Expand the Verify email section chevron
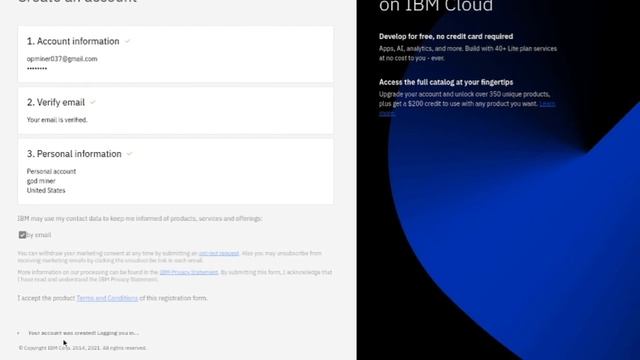Image resolution: width=640 pixels, height=360 pixels. coord(93,102)
